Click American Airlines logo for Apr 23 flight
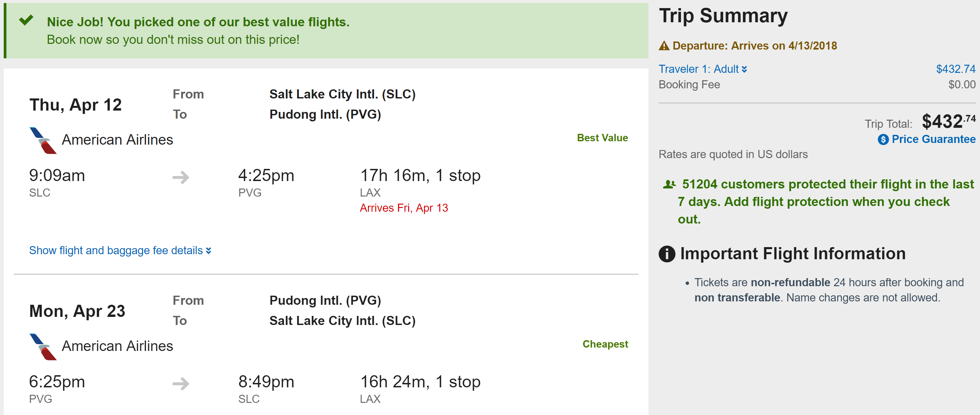 tap(43, 347)
